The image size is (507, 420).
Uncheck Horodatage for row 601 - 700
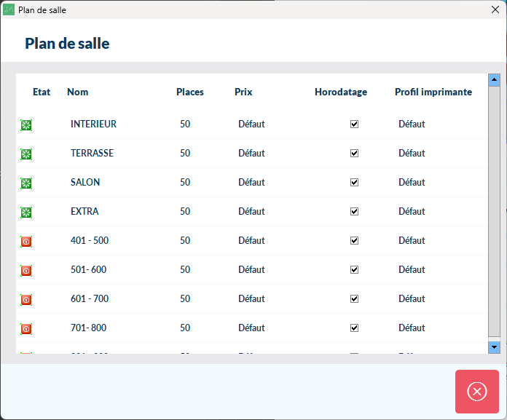354,298
